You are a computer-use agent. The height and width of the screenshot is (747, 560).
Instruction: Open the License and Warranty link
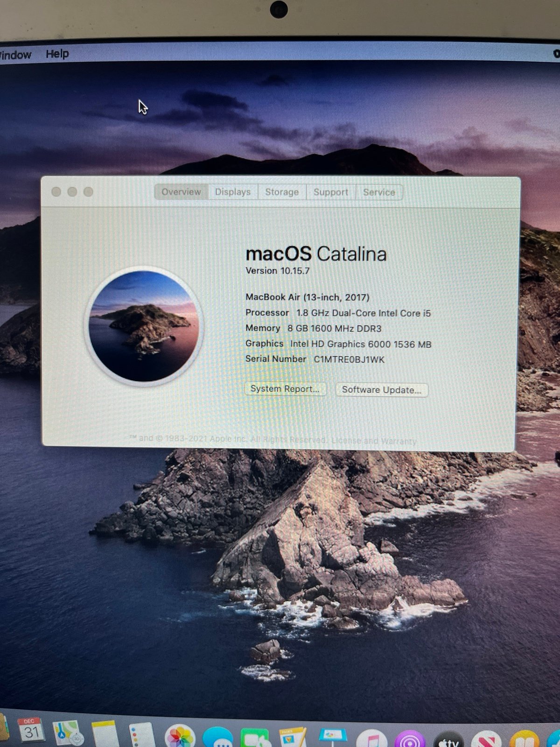[x=374, y=441]
